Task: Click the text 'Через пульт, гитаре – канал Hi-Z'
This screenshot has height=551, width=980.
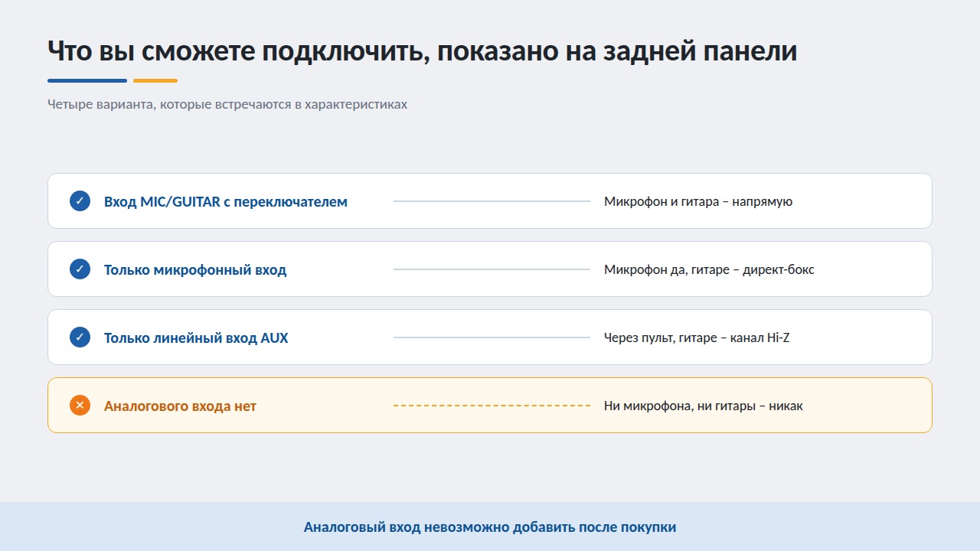Action: 697,338
